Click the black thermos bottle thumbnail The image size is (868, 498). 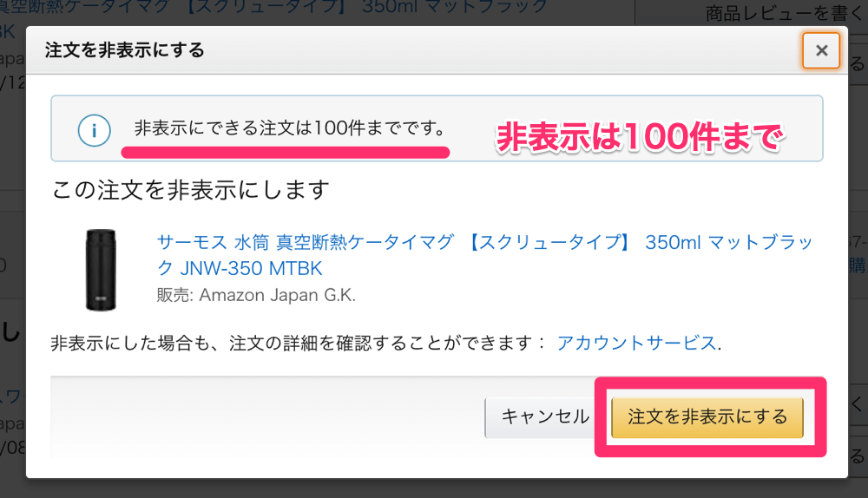(x=101, y=270)
